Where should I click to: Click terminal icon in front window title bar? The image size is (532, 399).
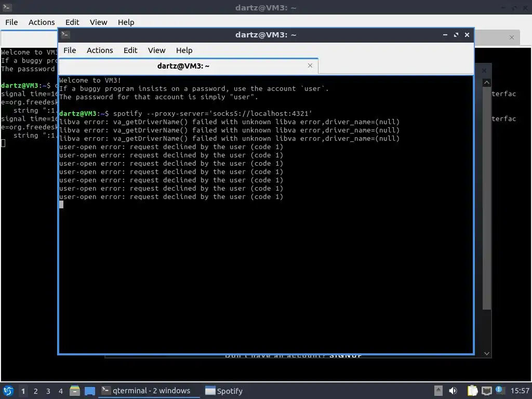65,35
